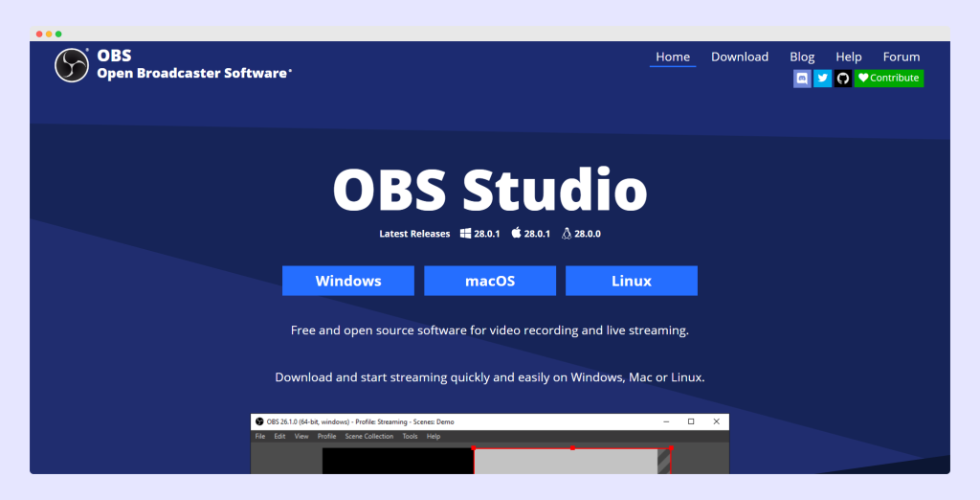Open Help menu in OBS screenshot
The width and height of the screenshot is (980, 500).
pos(434,436)
